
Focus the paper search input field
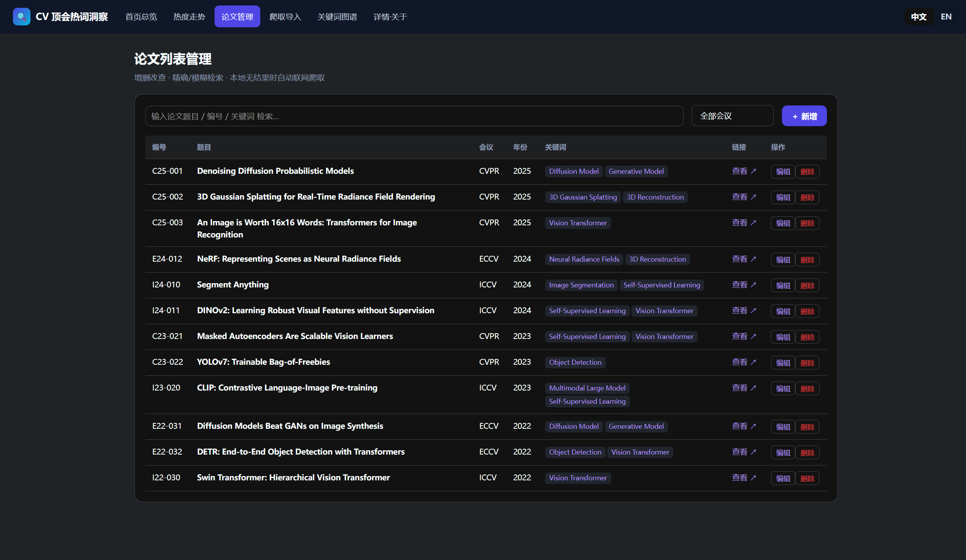[414, 116]
